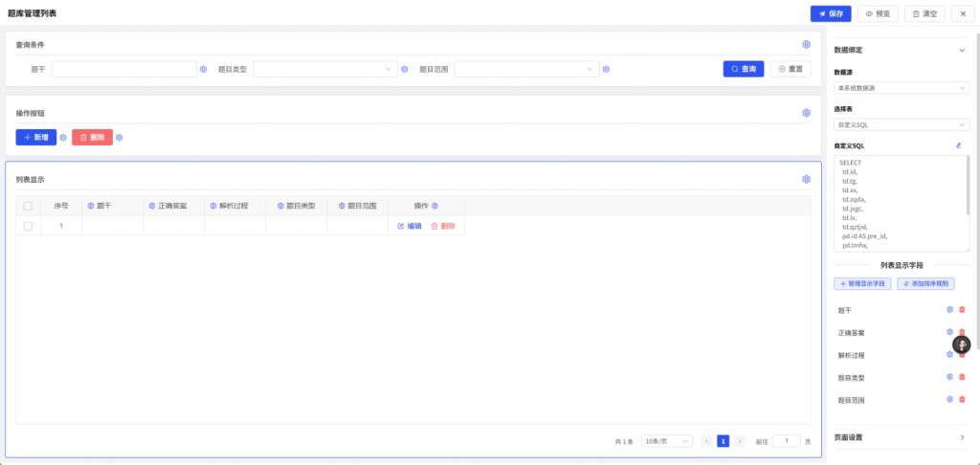Delete 题干 display field with trash icon
Image resolution: width=980 pixels, height=465 pixels.
coord(962,309)
